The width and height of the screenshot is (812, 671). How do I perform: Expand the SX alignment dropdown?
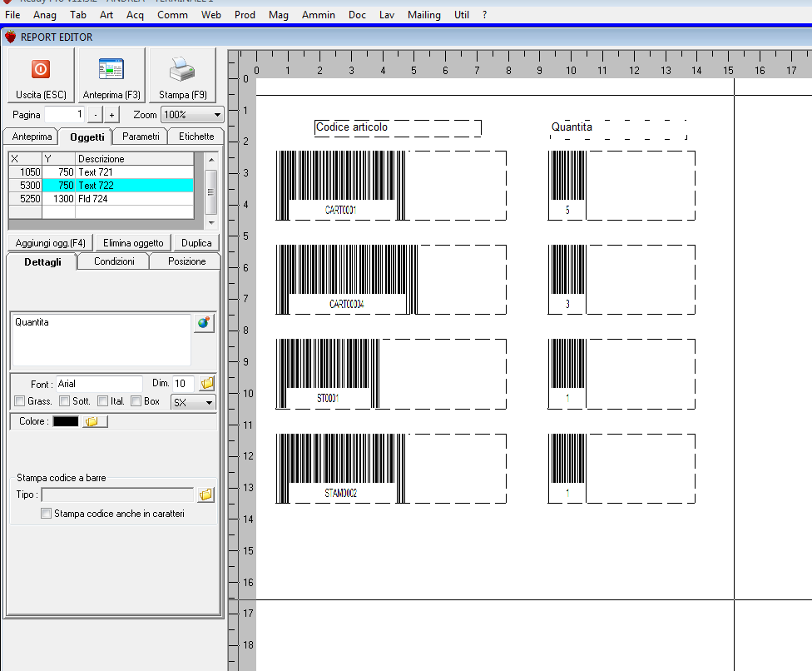tap(192, 402)
